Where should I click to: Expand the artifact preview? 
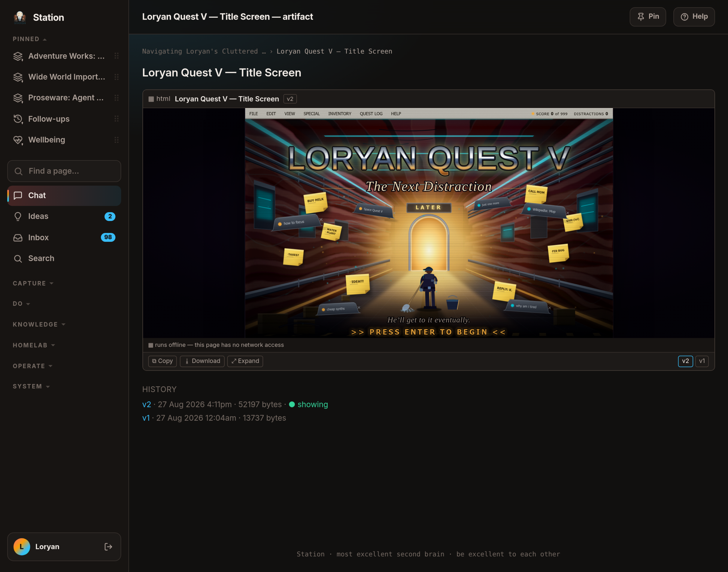[245, 361]
